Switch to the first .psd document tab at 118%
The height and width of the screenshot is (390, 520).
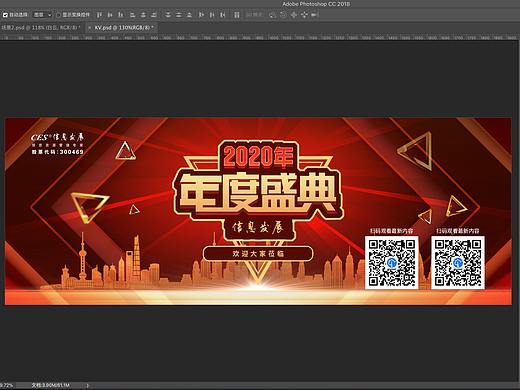coord(41,28)
